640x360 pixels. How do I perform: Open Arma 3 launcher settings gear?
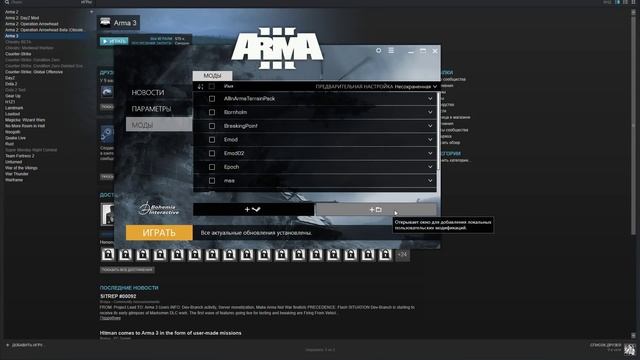coord(378,51)
